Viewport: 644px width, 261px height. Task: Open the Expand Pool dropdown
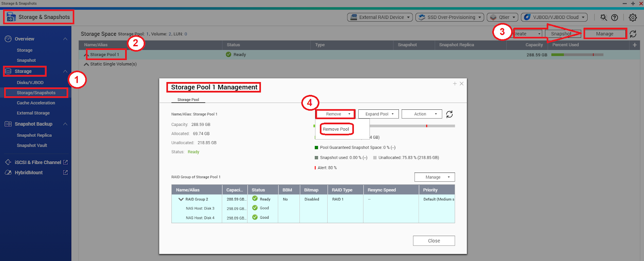(x=378, y=114)
